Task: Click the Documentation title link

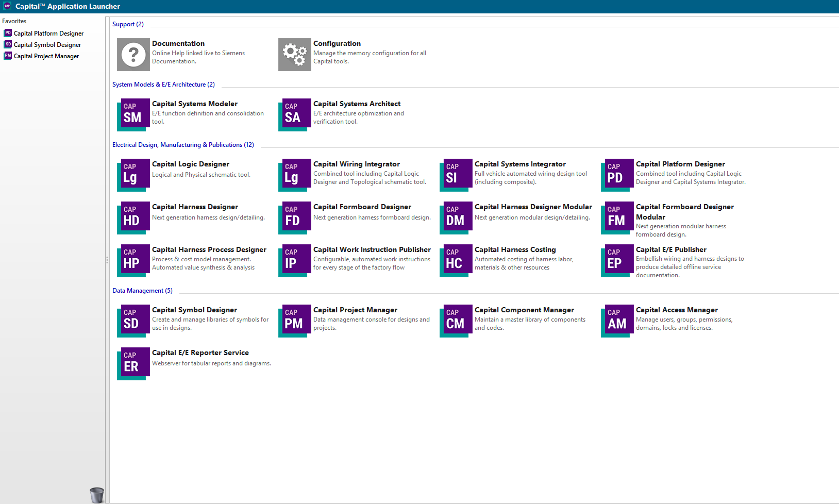Action: click(178, 43)
